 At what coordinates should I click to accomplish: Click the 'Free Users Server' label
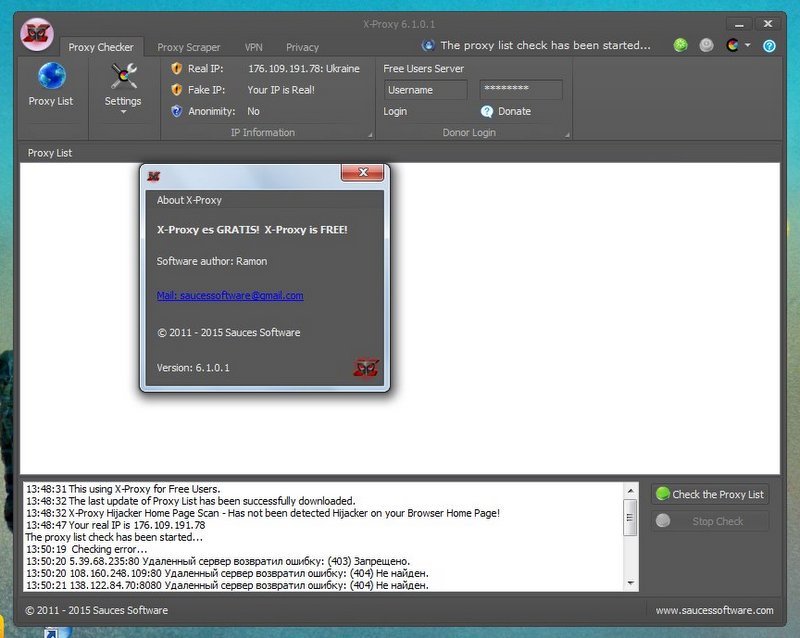(x=423, y=68)
